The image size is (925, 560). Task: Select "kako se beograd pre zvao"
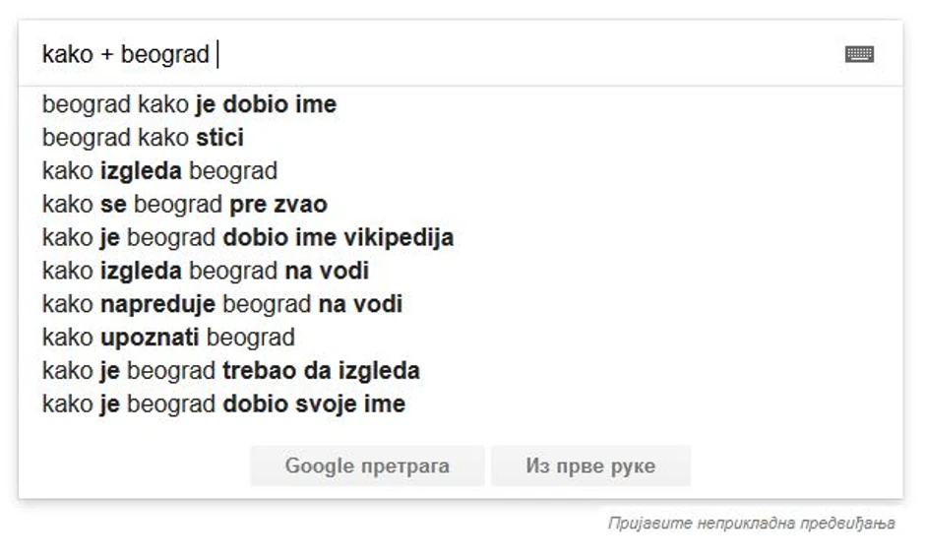184,205
